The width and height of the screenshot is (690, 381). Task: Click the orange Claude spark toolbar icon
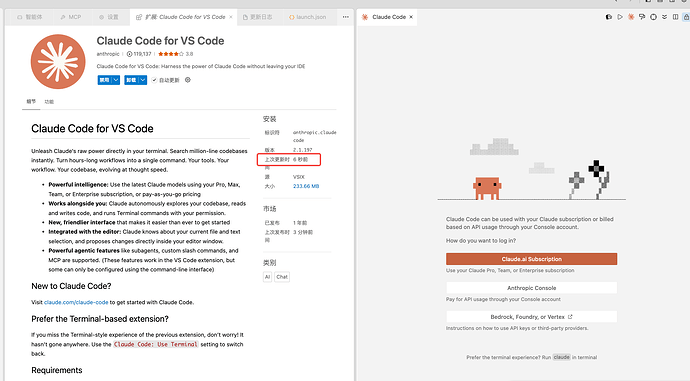631,17
